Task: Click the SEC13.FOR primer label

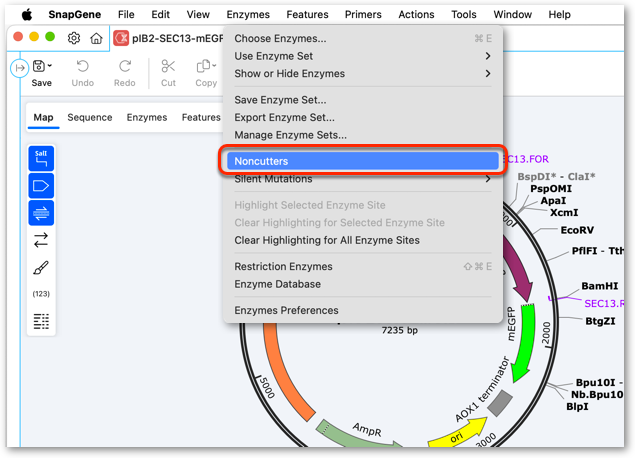Action: tap(526, 159)
